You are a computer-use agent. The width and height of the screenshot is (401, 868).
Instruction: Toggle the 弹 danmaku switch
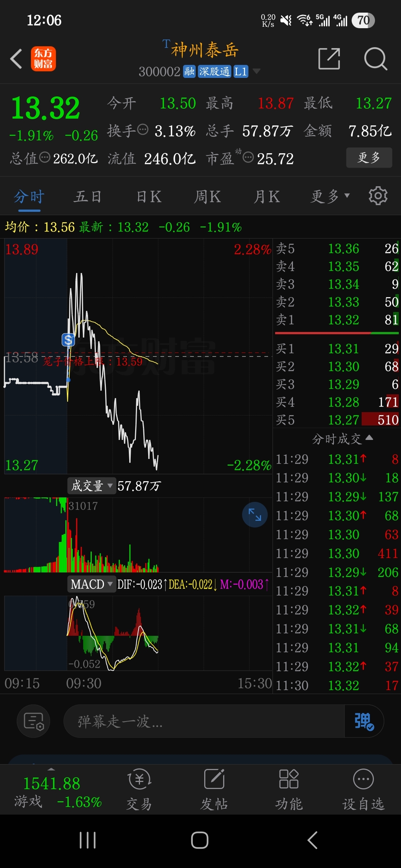click(363, 721)
